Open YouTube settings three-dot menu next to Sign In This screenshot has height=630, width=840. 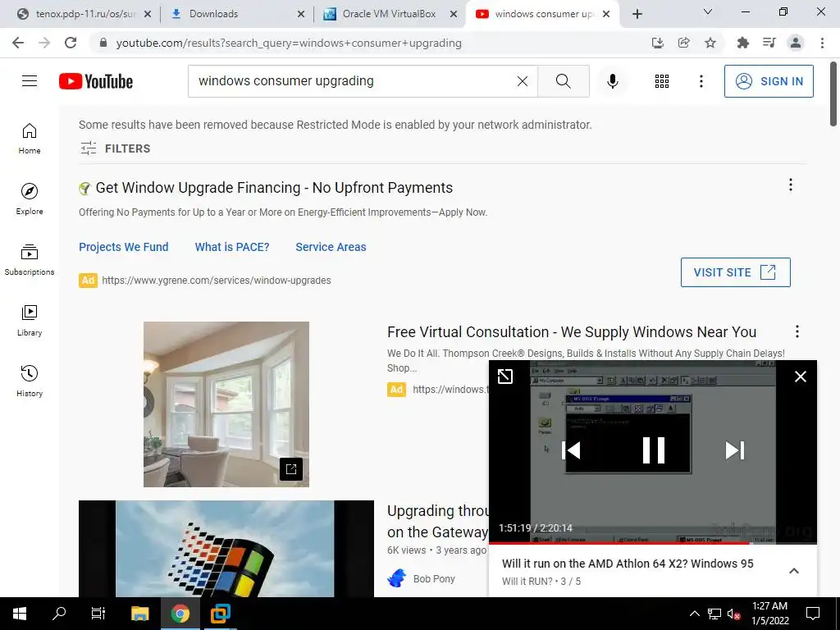click(701, 81)
